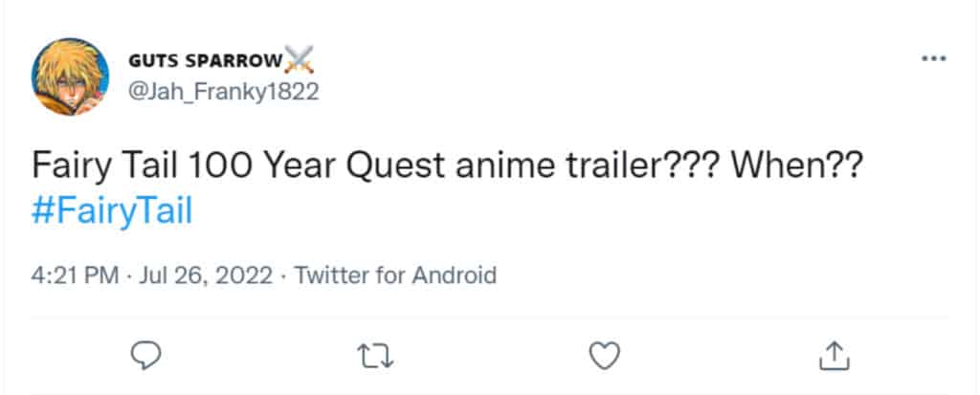Open the Twitter for Android source label
The width and height of the screenshot is (980, 395).
395,276
